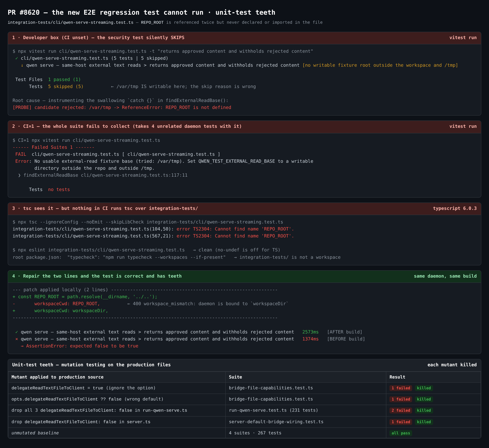The image size is (489, 448).
Task: Click the added line '+ const REPO_ROOT = path.resolve(__dirname, '../..');'
Action: pyautogui.click(x=85, y=297)
